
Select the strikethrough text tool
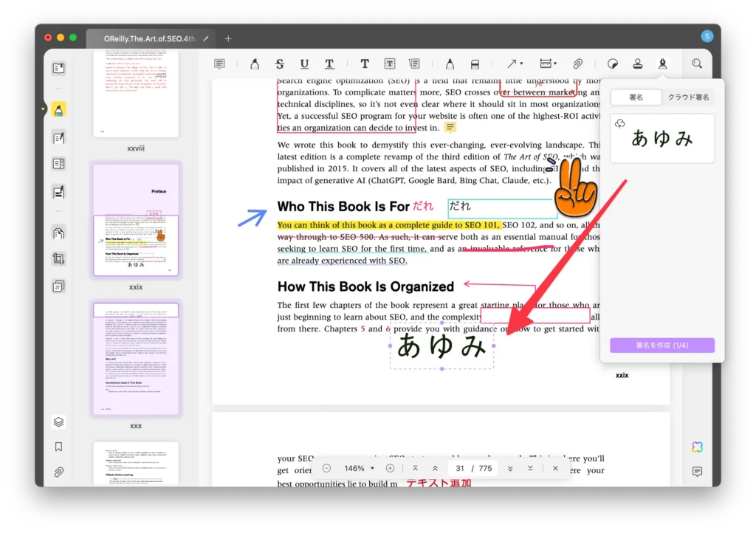[280, 64]
